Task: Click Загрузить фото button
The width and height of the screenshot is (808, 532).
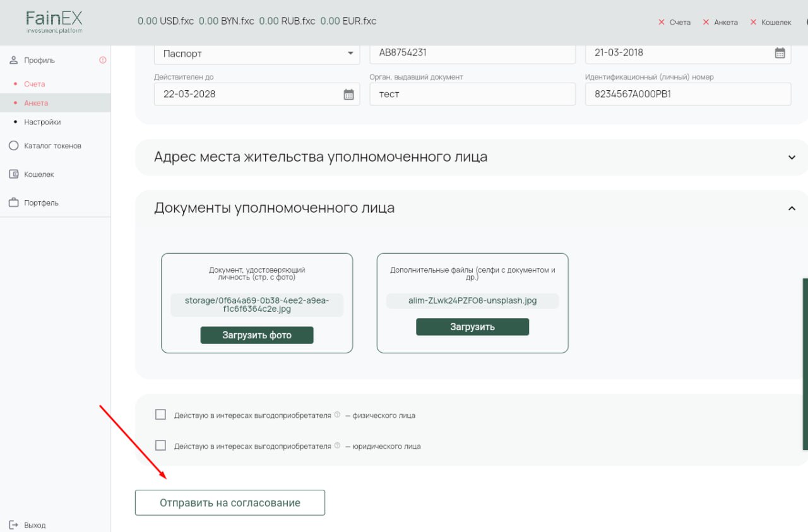Action: pos(257,335)
